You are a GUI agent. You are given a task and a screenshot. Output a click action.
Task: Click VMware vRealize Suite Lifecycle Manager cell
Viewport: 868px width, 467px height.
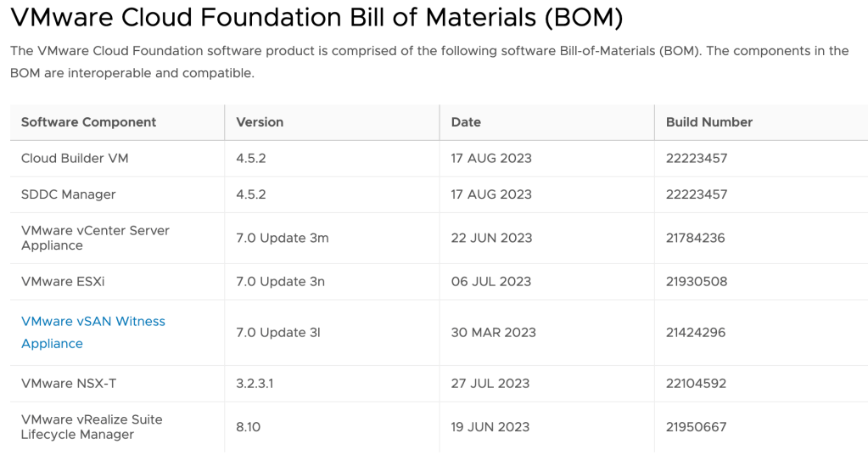click(92, 427)
